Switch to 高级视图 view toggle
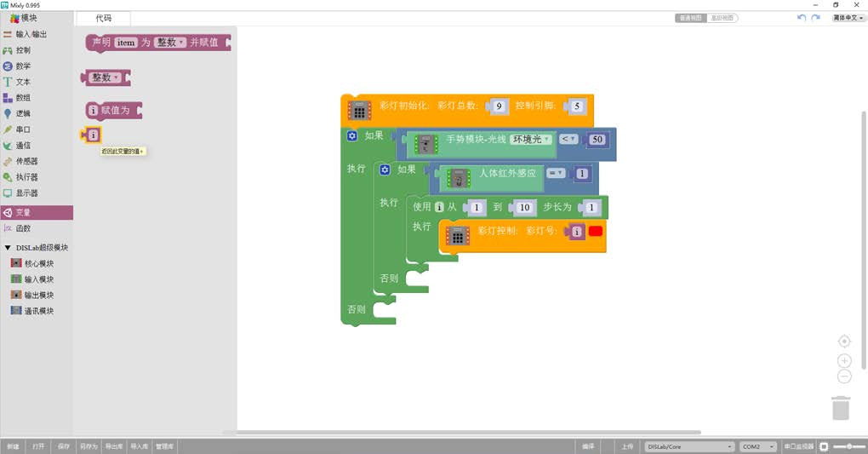 pos(722,18)
